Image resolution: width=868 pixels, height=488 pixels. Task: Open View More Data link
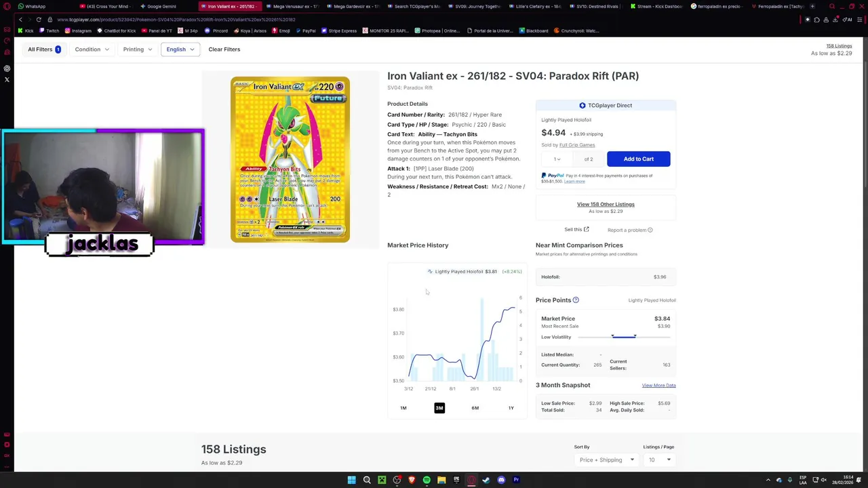[658, 386]
